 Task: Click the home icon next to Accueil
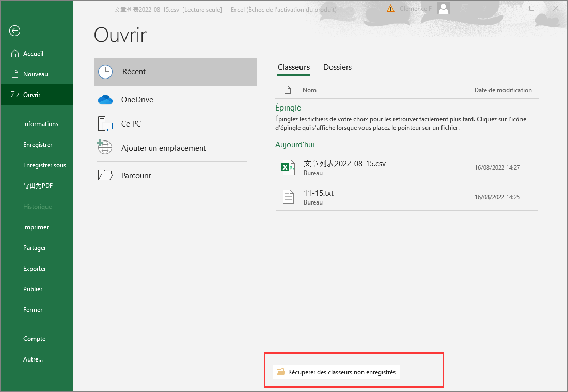coord(15,54)
